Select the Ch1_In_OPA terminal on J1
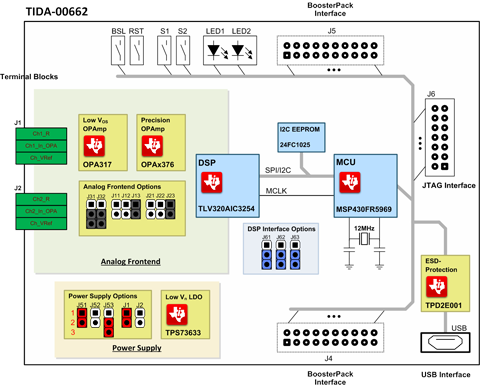 (x=41, y=146)
